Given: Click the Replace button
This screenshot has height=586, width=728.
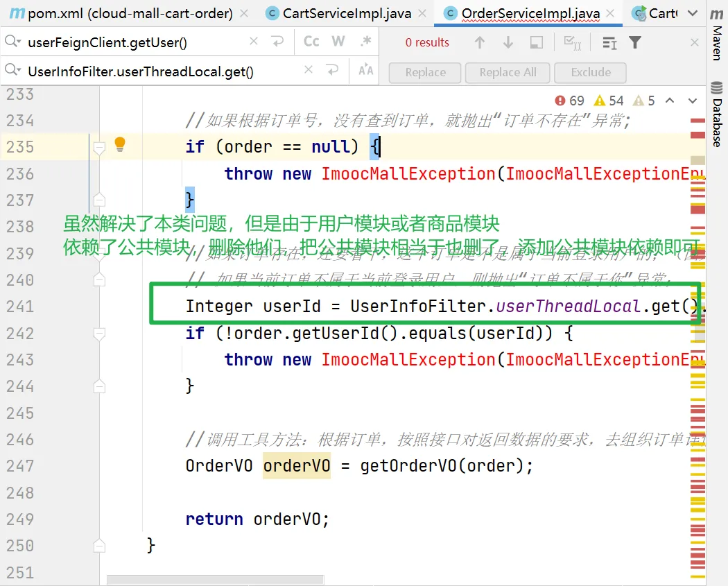Looking at the screenshot, I should point(425,72).
